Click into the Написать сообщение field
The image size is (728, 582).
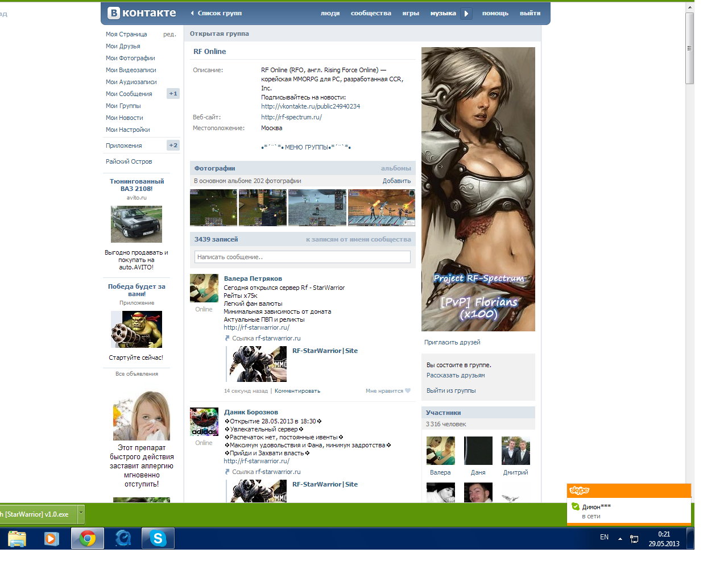(x=303, y=257)
